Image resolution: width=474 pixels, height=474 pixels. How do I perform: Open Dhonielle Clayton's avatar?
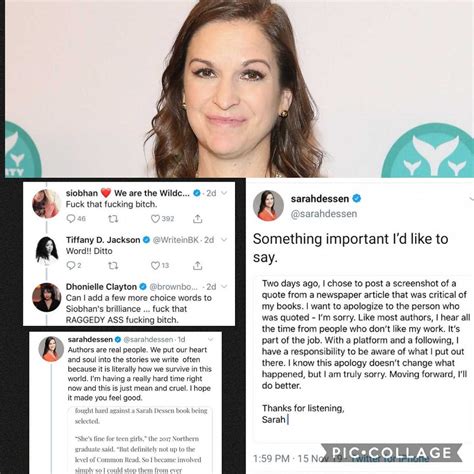46,297
